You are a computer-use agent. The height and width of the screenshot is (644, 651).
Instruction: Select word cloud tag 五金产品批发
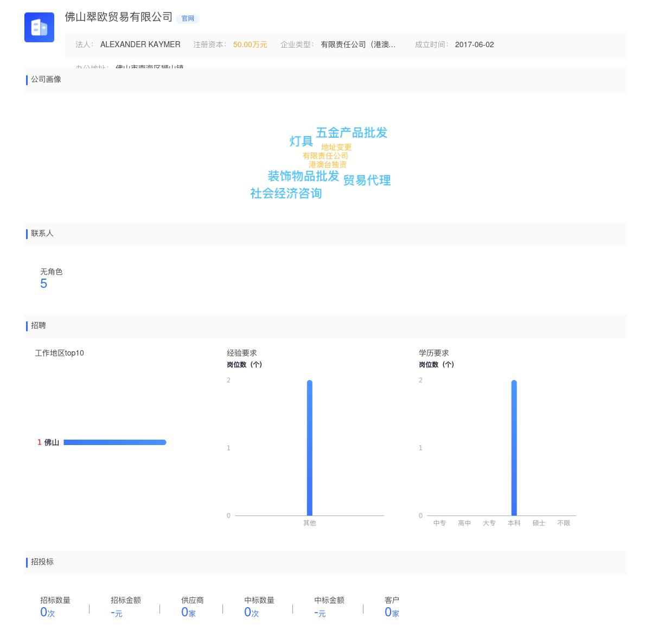point(352,133)
